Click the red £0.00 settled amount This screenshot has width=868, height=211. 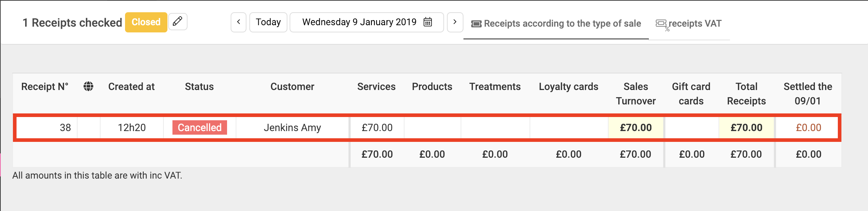click(x=808, y=127)
